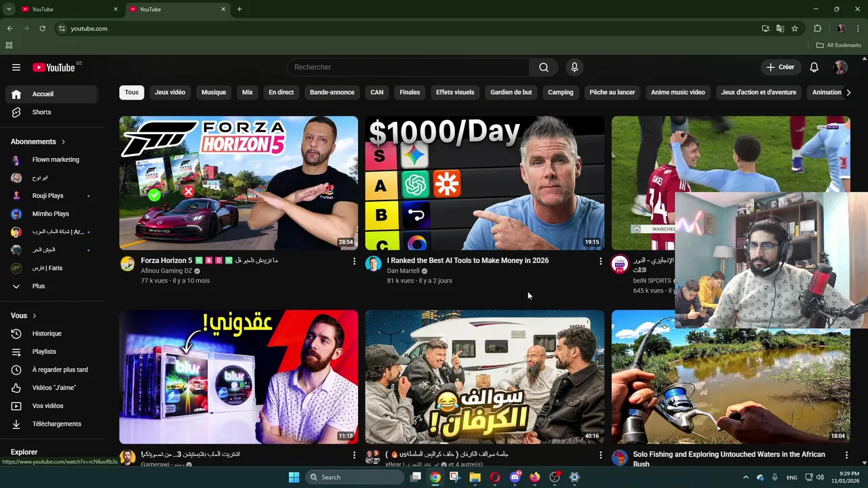Screen dimensions: 868x488
Task: Open File Explorer from the taskbar
Action: [475, 477]
